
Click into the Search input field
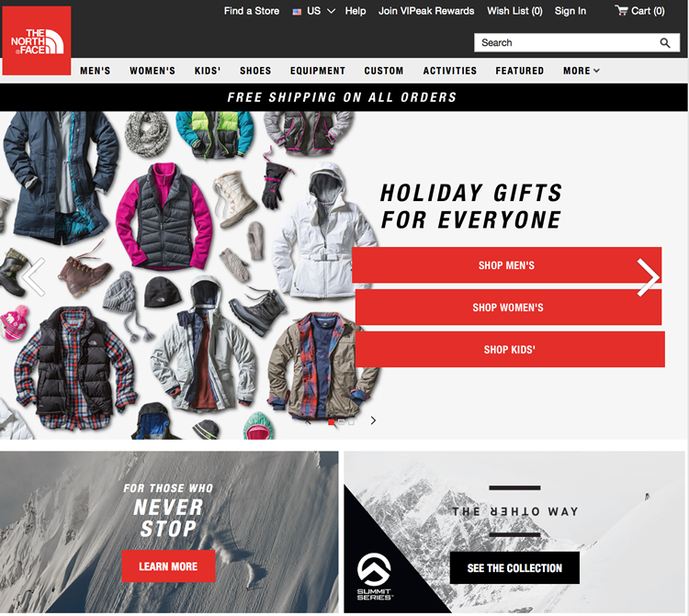(x=567, y=43)
